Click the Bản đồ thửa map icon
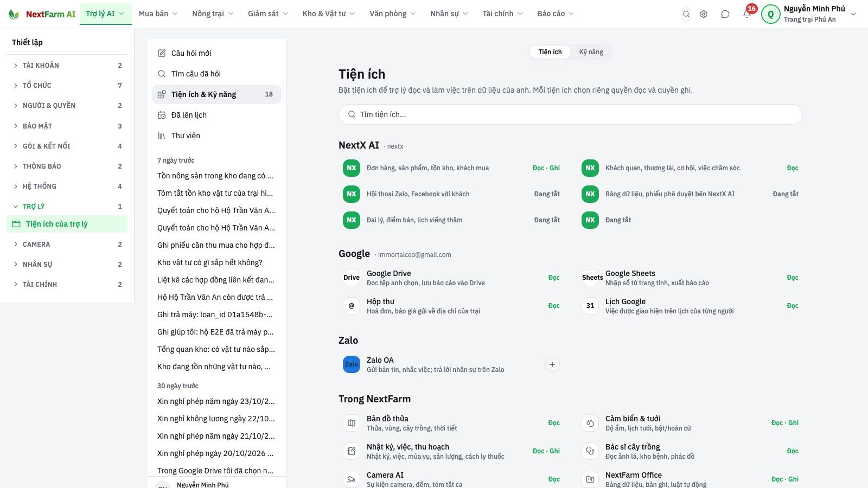This screenshot has width=868, height=488. click(352, 423)
